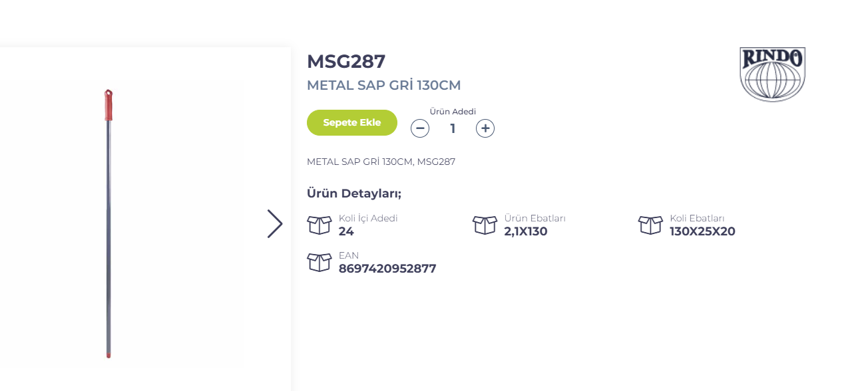
Task: Click the METAL SAP GRİ 130CM subtitle
Action: 383,85
